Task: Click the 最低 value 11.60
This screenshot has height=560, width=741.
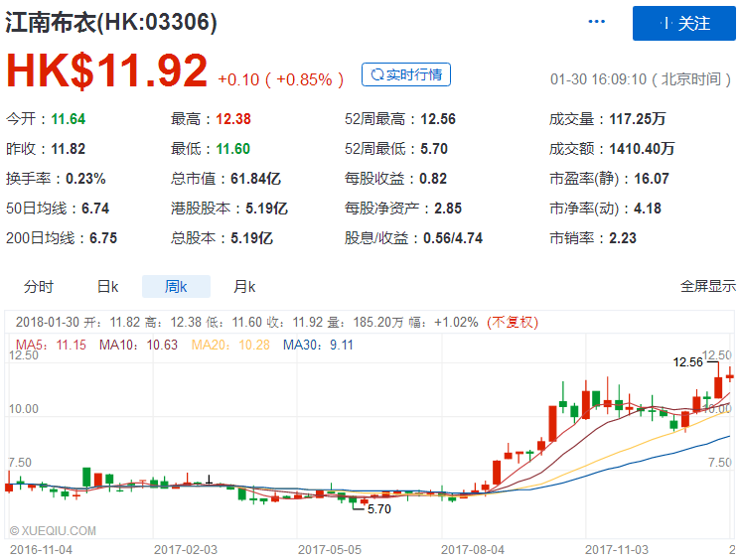Action: point(233,149)
